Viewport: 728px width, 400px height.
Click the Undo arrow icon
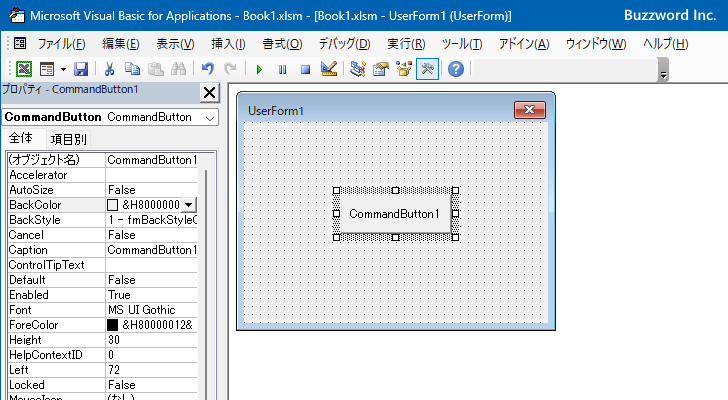coord(207,69)
